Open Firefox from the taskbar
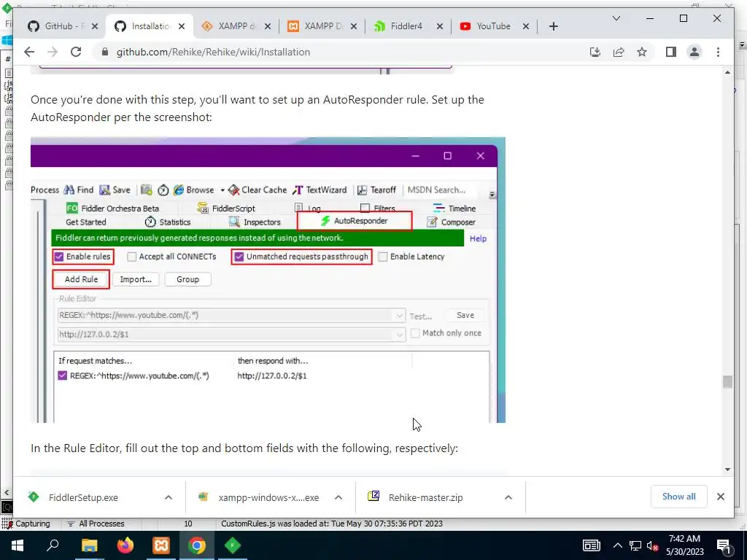Screen dimensions: 747x560 tap(125, 545)
